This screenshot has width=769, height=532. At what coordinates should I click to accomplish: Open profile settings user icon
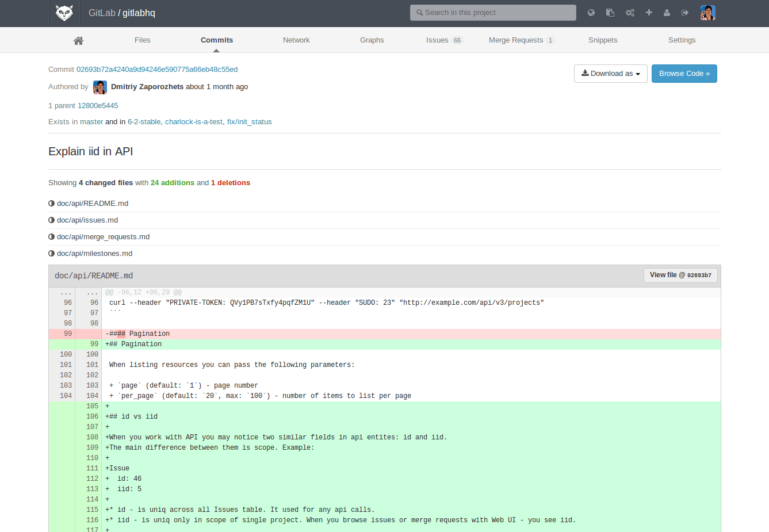(667, 13)
